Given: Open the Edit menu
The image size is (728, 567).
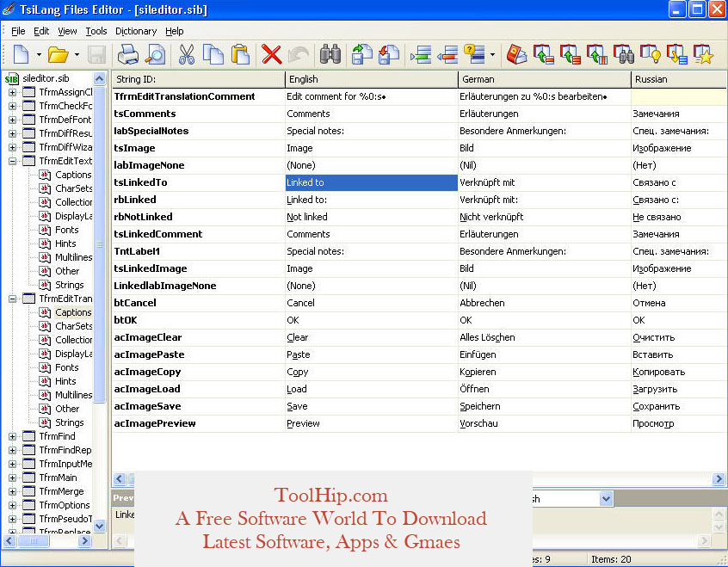Looking at the screenshot, I should click(41, 31).
